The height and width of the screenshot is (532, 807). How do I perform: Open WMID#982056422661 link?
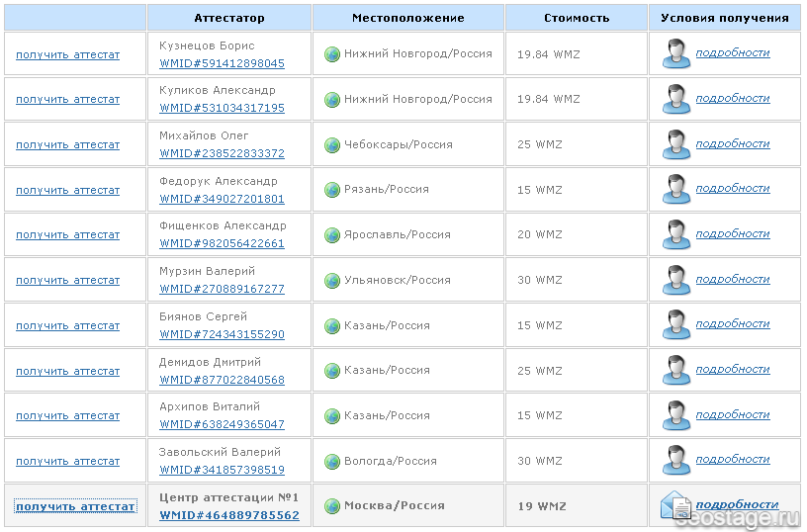(222, 243)
